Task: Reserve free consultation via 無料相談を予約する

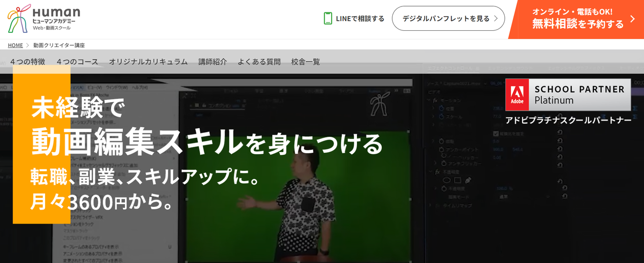Action: tap(578, 23)
